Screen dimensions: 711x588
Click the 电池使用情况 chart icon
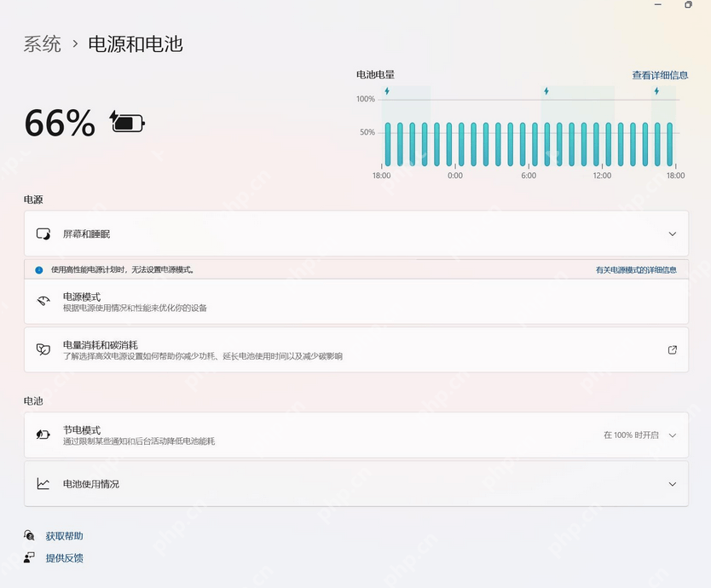click(x=43, y=484)
